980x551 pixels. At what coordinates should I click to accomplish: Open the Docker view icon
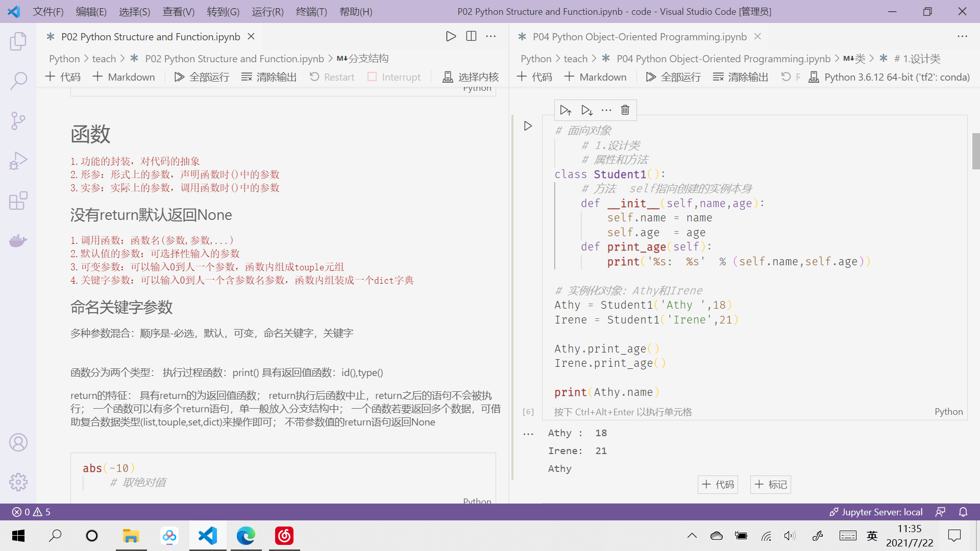18,240
